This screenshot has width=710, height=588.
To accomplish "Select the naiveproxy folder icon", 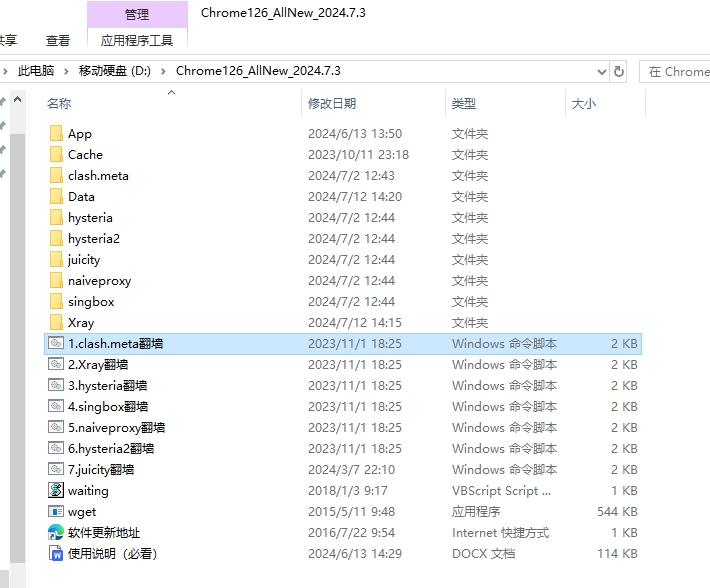I will pyautogui.click(x=56, y=281).
